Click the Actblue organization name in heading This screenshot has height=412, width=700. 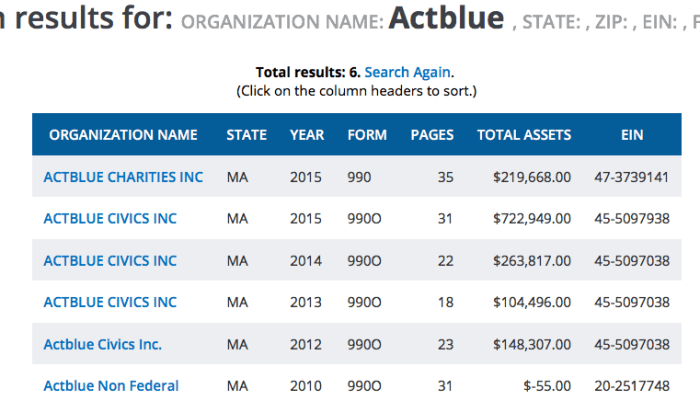point(446,19)
